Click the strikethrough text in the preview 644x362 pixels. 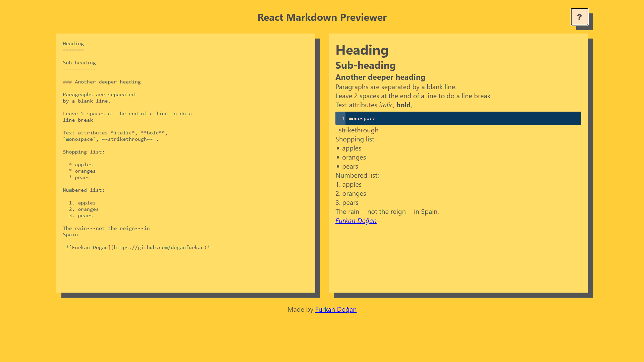tap(358, 130)
